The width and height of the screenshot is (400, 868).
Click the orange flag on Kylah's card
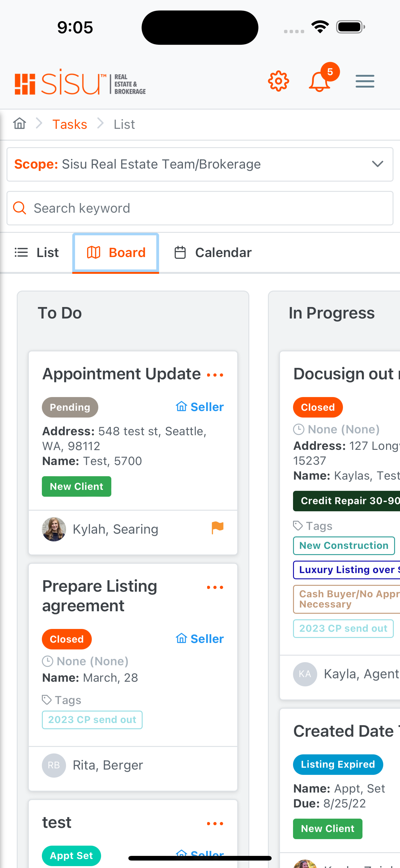tap(217, 528)
